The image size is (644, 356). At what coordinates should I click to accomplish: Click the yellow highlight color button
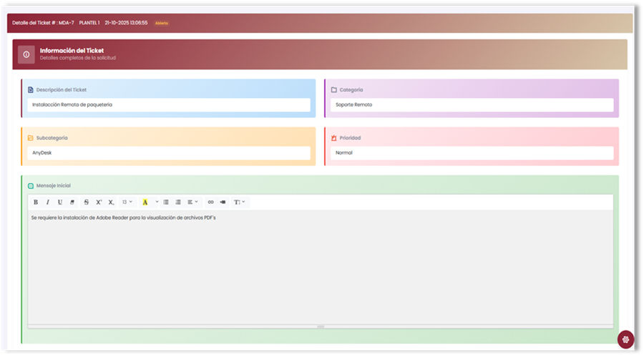pos(145,202)
